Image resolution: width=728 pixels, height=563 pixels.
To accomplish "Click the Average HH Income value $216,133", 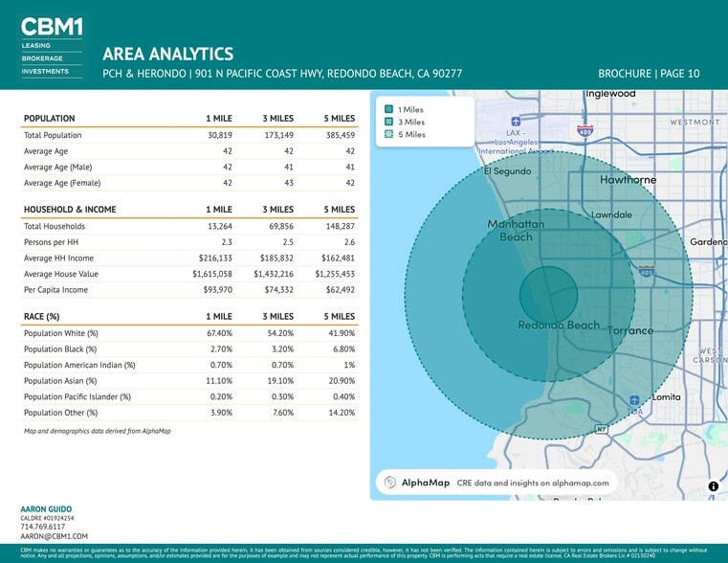I will (x=215, y=258).
